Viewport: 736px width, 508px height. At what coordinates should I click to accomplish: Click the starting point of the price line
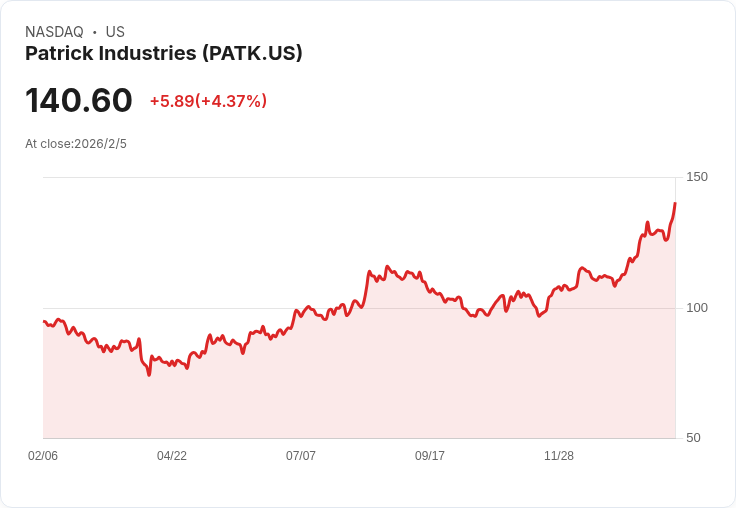point(44,321)
